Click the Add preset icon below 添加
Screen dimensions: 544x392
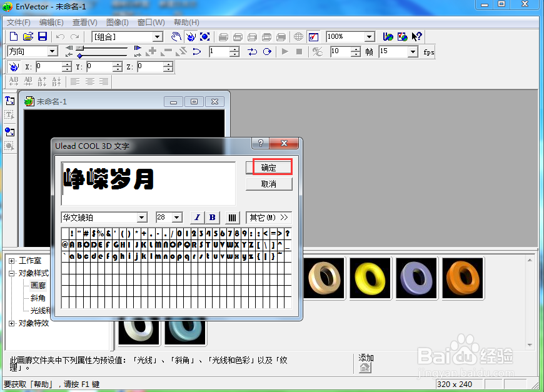tap(365, 368)
